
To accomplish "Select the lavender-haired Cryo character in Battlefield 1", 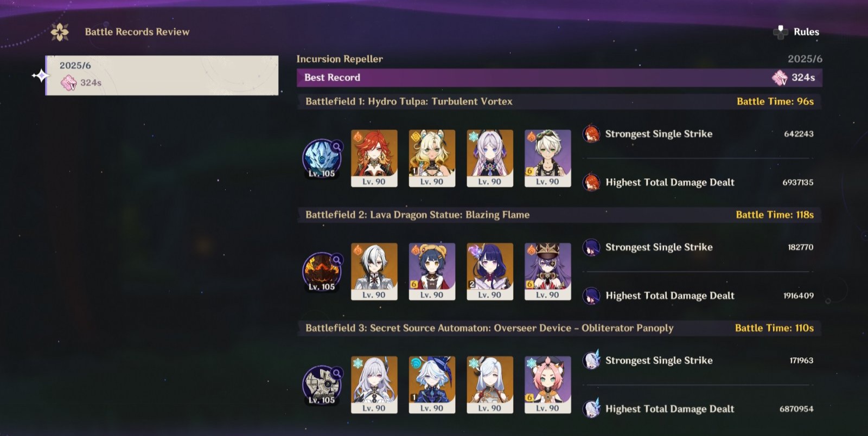I will coord(490,158).
